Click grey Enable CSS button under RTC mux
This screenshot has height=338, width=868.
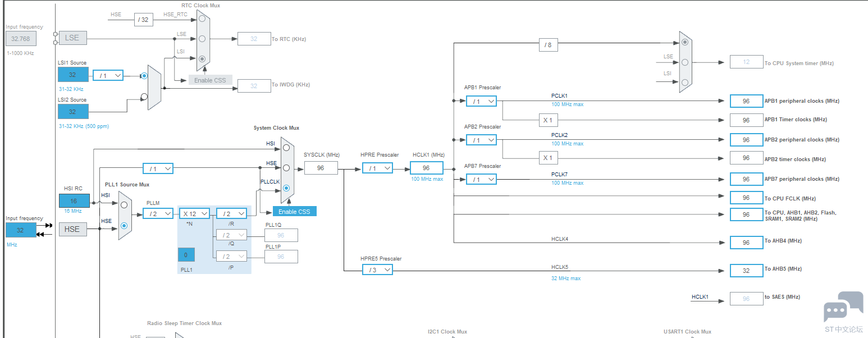[210, 80]
